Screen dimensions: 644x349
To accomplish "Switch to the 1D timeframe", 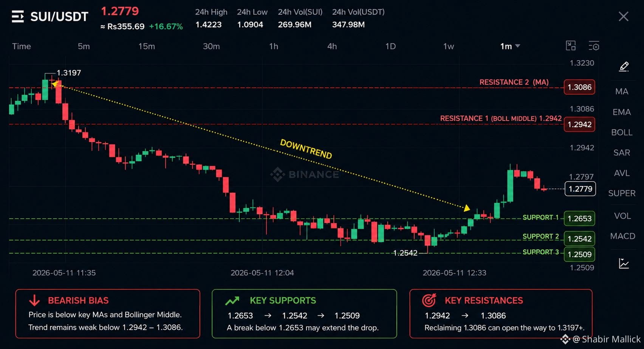I will click(390, 46).
